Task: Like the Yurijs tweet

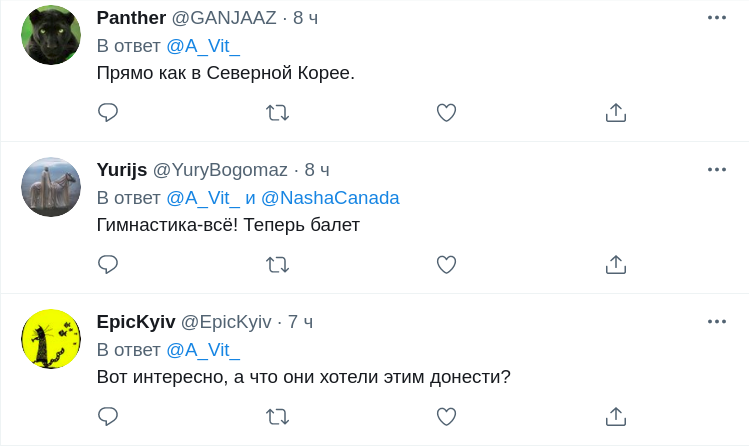Action: coord(447,265)
